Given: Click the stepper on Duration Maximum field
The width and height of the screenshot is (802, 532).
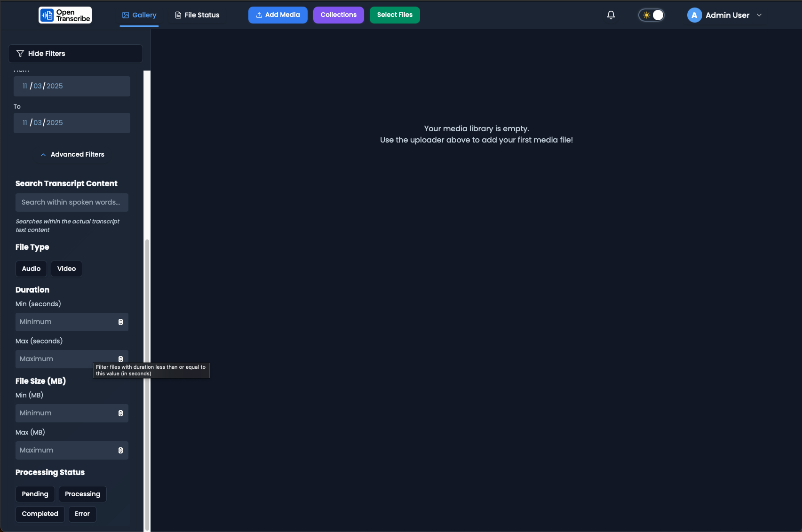Looking at the screenshot, I should tap(120, 359).
